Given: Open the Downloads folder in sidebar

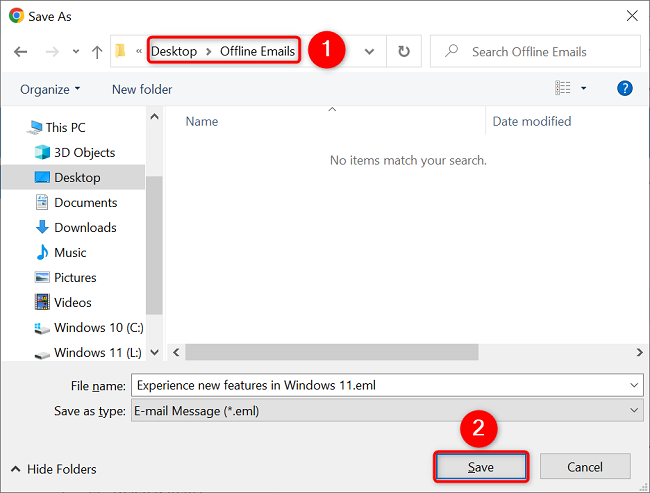Looking at the screenshot, I should (x=85, y=228).
